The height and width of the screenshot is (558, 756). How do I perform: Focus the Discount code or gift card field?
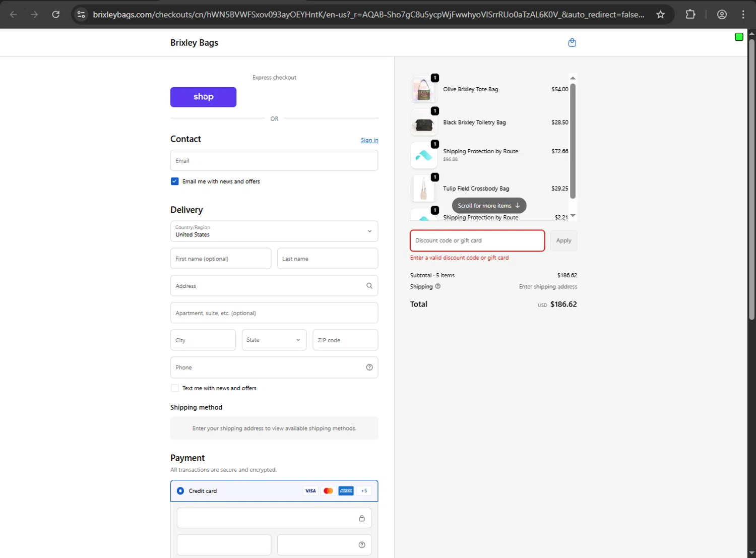pyautogui.click(x=477, y=240)
